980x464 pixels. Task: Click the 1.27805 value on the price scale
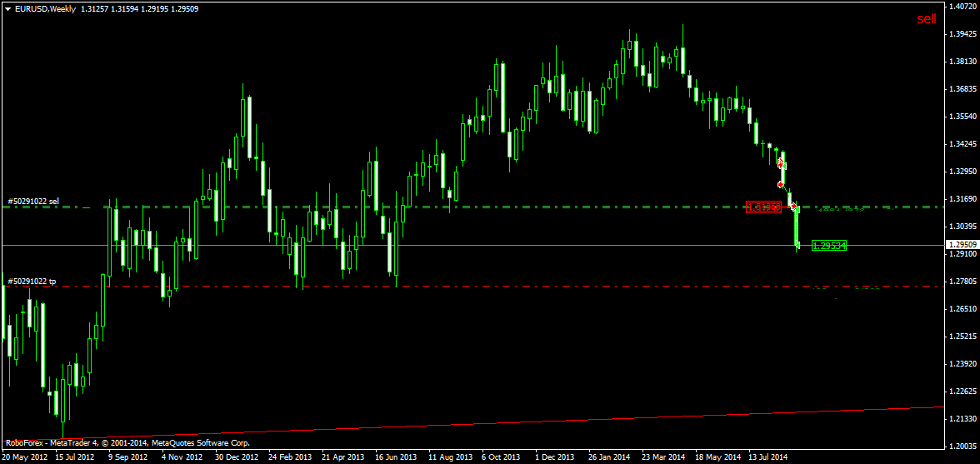(962, 281)
